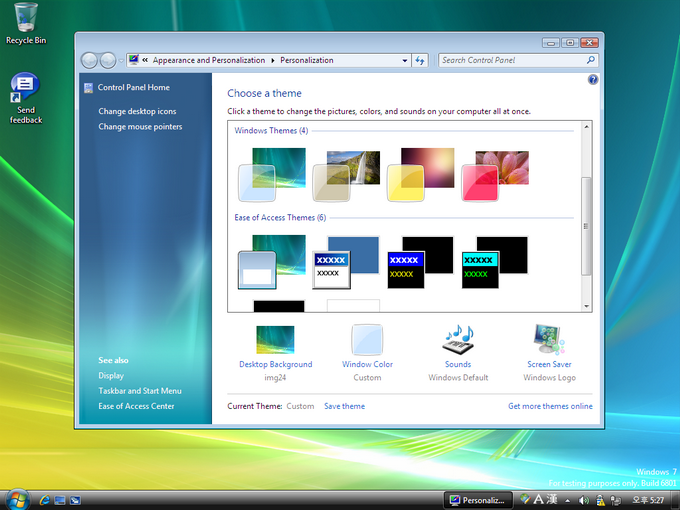Click the Desktop Background link text
Image resolution: width=680 pixels, height=510 pixels.
coord(276,364)
